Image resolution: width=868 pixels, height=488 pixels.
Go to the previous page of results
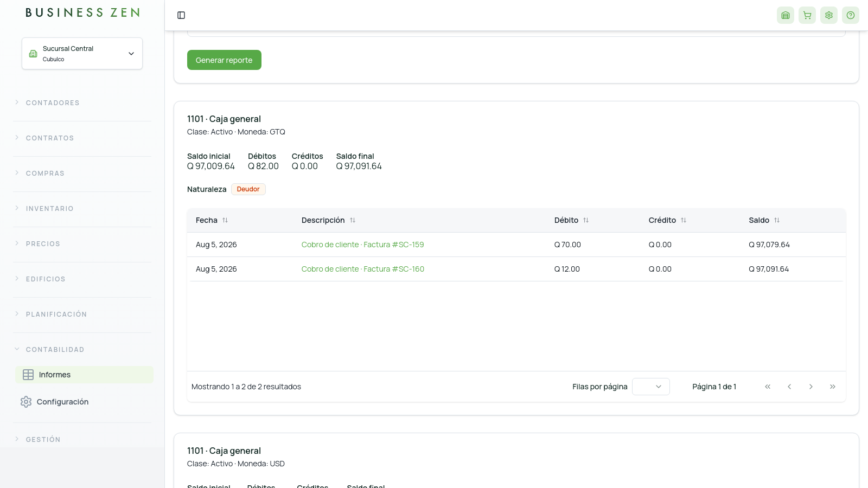click(x=789, y=387)
